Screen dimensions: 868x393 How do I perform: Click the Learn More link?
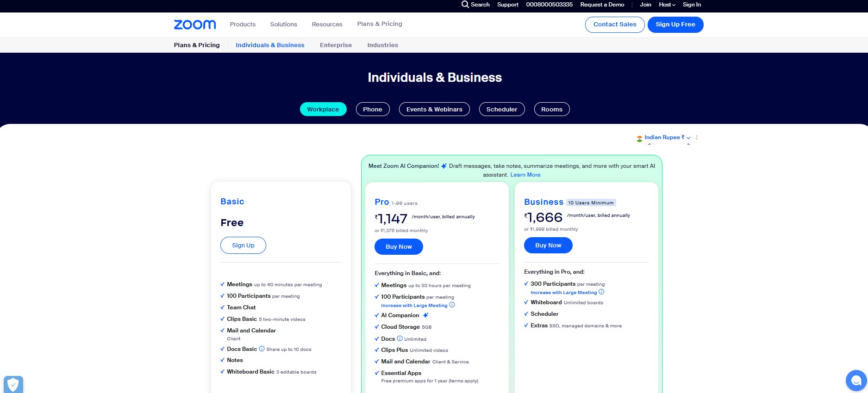point(525,175)
